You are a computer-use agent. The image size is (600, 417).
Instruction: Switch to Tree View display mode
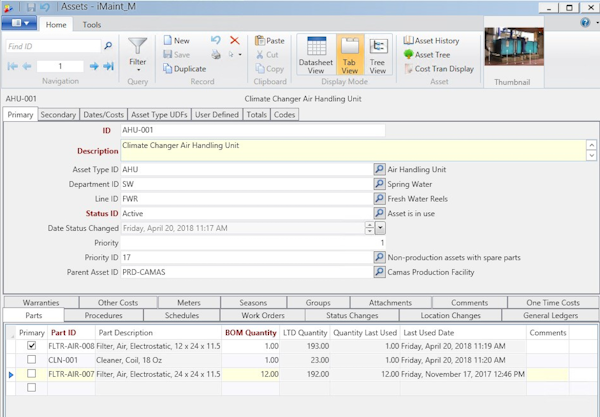(378, 54)
